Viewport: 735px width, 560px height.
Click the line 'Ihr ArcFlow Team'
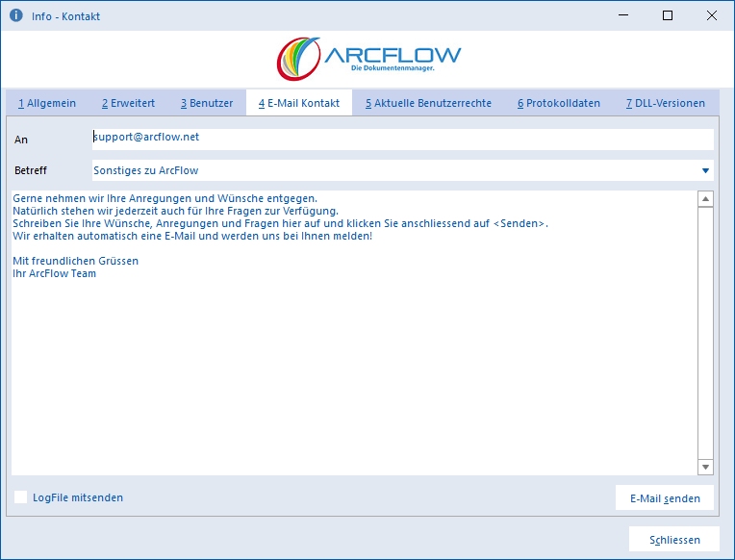[55, 273]
